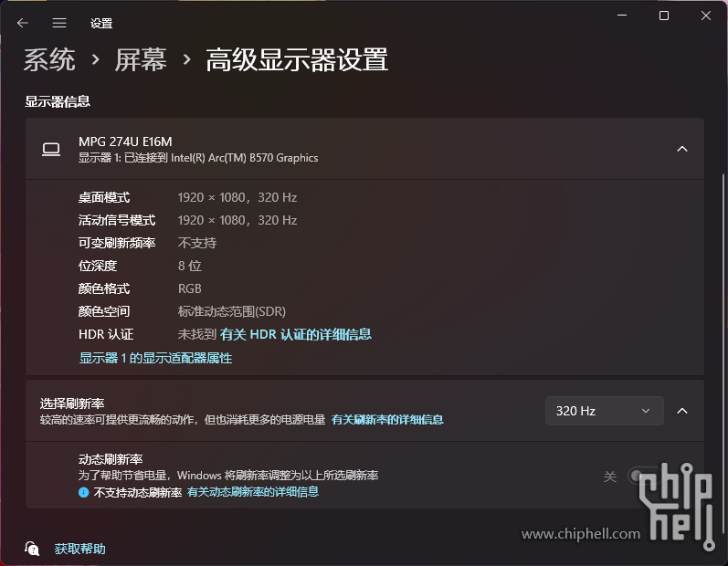Click the back arrow icon

[x=22, y=23]
